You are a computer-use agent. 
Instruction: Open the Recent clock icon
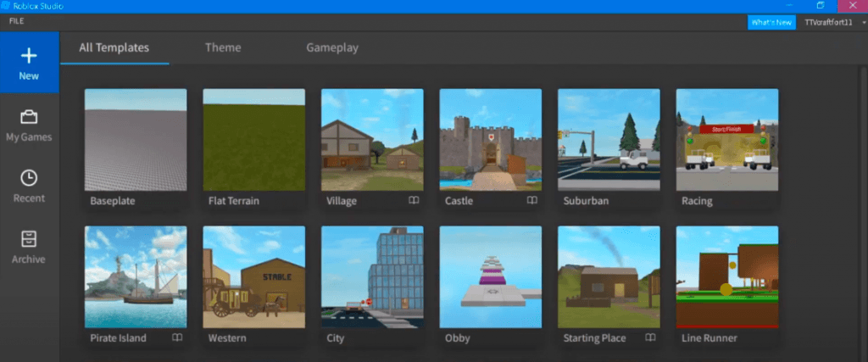[29, 178]
